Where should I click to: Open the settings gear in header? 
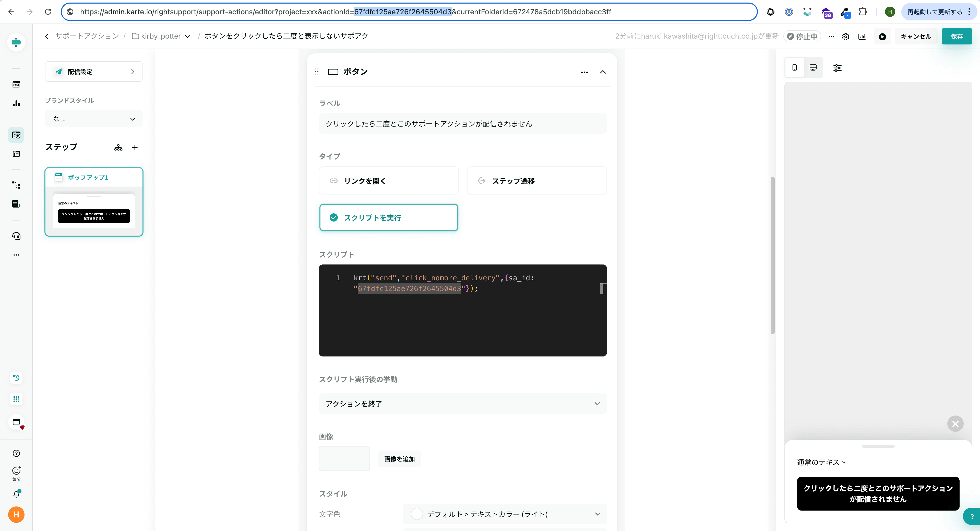click(845, 37)
